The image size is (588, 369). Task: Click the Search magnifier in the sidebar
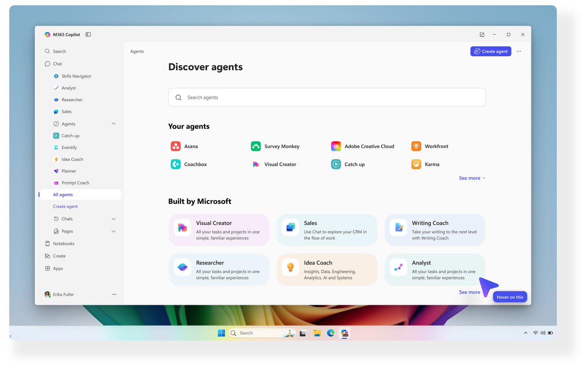point(47,51)
